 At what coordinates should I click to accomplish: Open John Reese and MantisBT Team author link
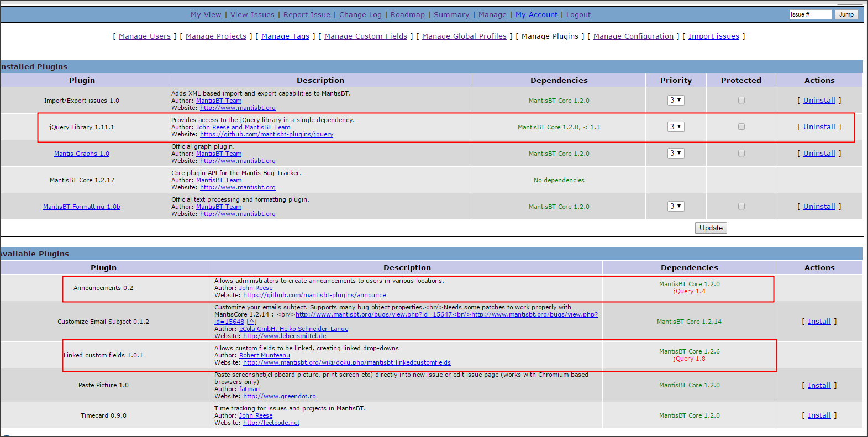point(243,127)
